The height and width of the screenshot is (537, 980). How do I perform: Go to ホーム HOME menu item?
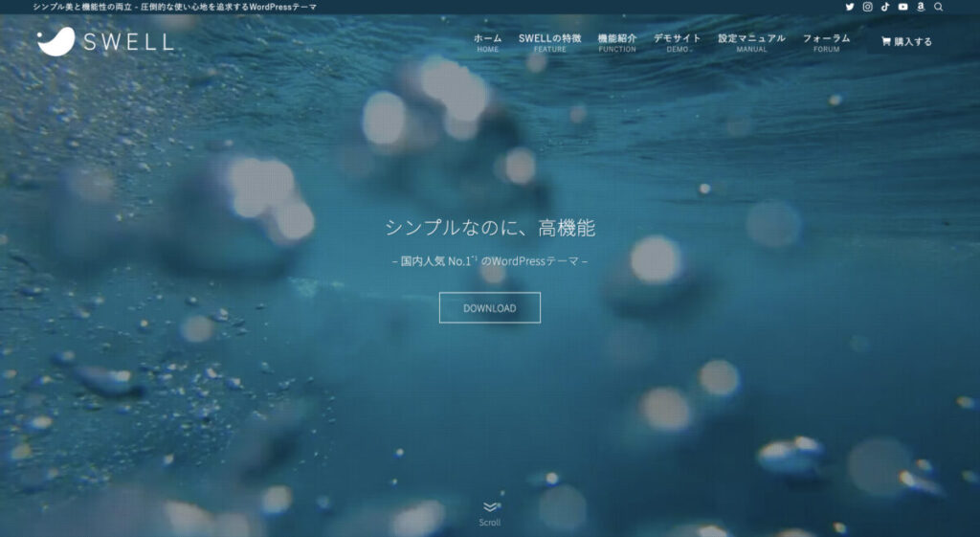[487, 43]
